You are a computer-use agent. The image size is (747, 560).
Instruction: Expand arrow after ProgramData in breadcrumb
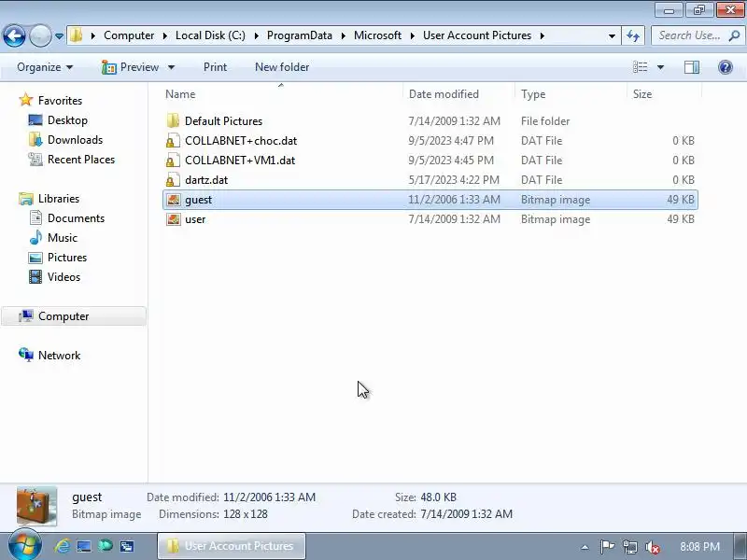coord(343,35)
